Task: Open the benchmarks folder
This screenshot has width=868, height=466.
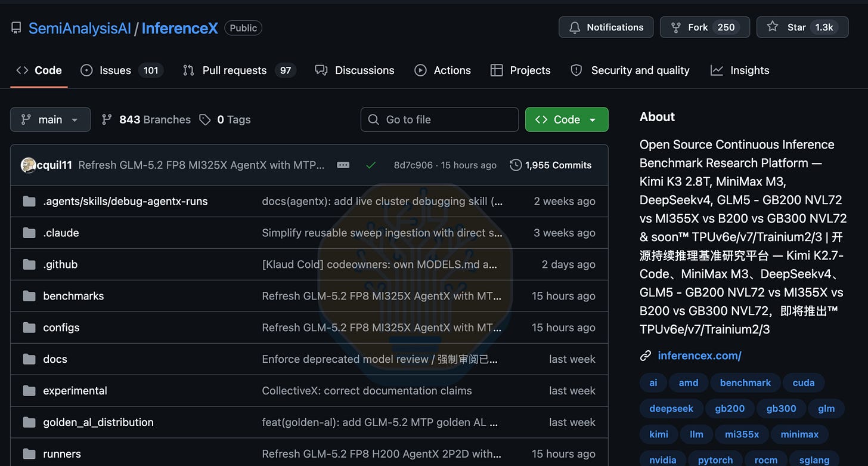Action: (x=73, y=296)
